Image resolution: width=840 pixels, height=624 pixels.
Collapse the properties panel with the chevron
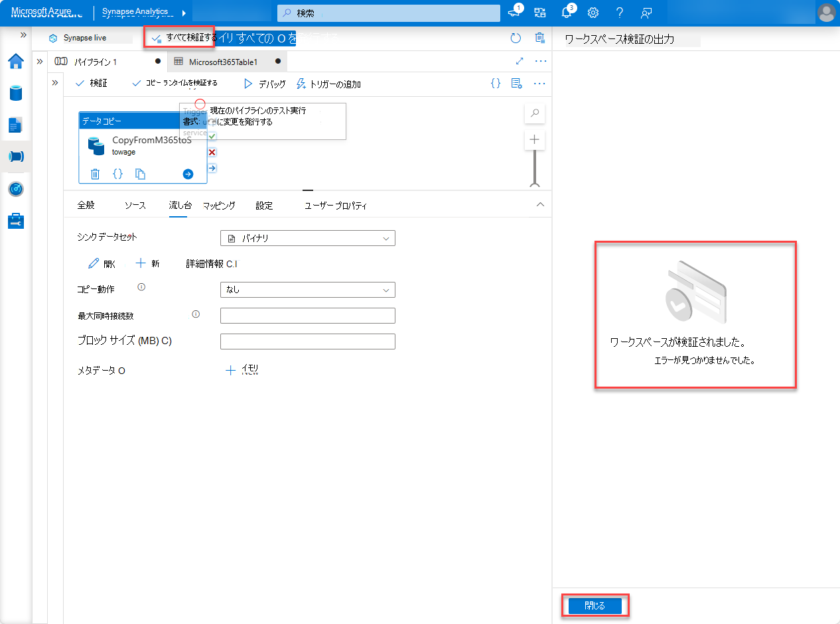click(539, 205)
